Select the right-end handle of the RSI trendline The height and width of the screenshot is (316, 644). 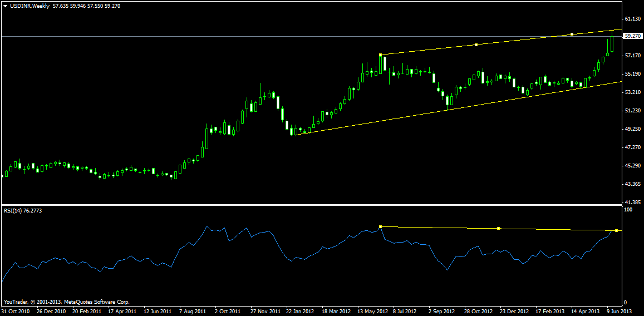click(x=616, y=230)
